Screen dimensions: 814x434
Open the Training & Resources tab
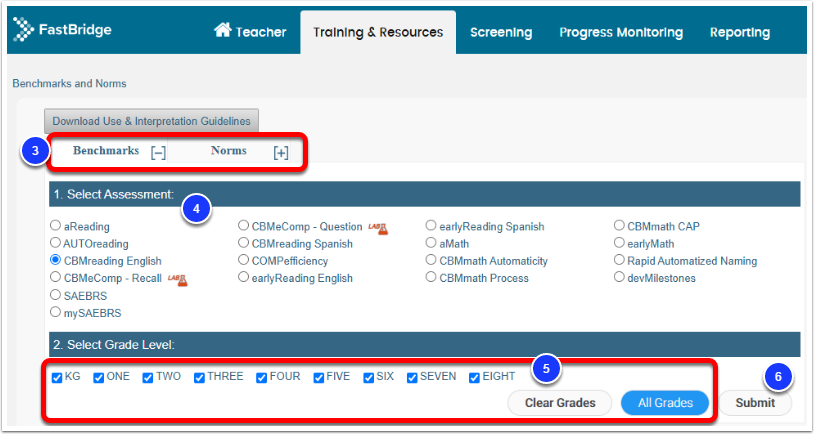378,32
